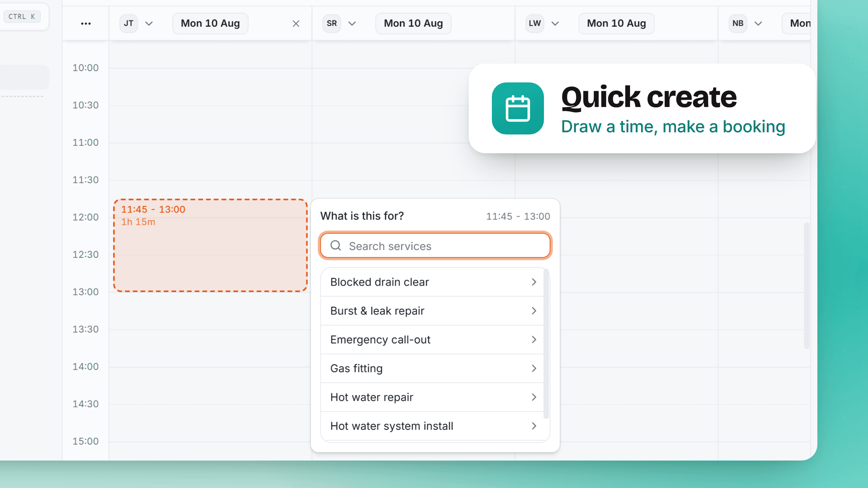The height and width of the screenshot is (488, 868).
Task: Click chevron beside Blocked drain clear
Action: coord(534,282)
